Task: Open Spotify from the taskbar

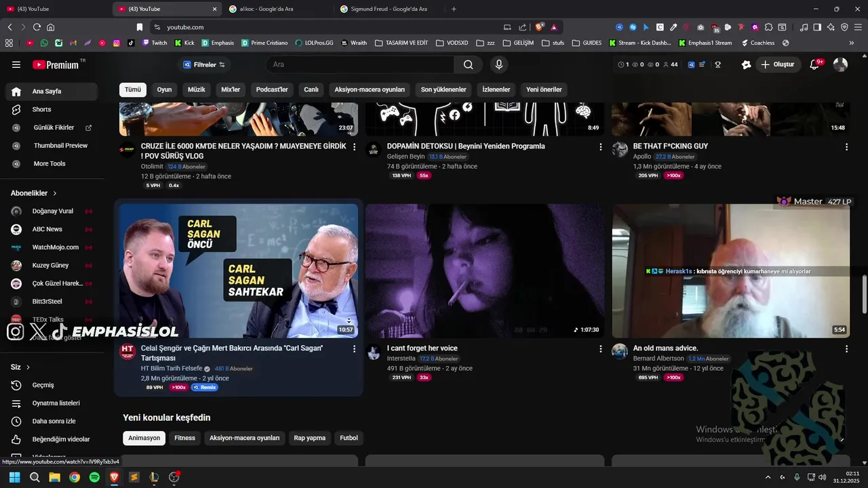Action: coord(94,477)
